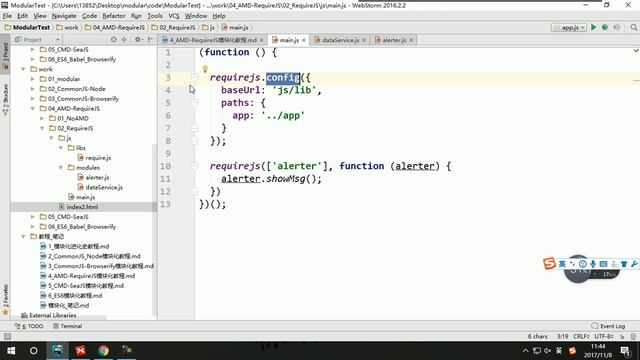The width and height of the screenshot is (640, 360).
Task: Expand the 02_CommonJS-Node folder
Action: [33, 89]
